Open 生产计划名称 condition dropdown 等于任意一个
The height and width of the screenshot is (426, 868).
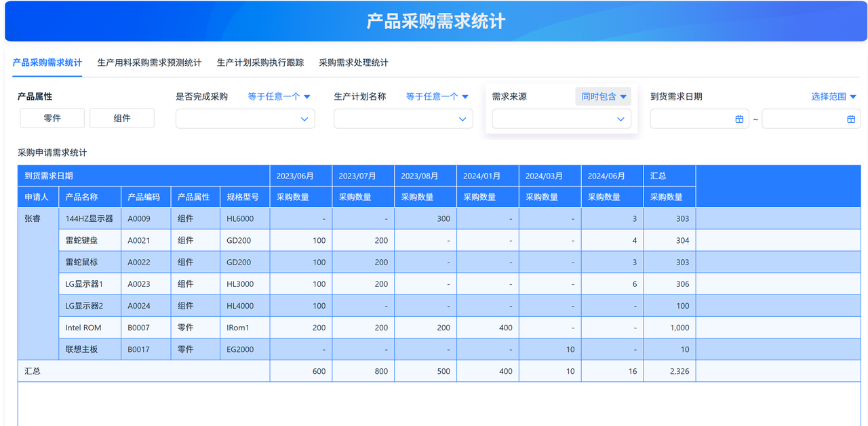click(x=437, y=96)
